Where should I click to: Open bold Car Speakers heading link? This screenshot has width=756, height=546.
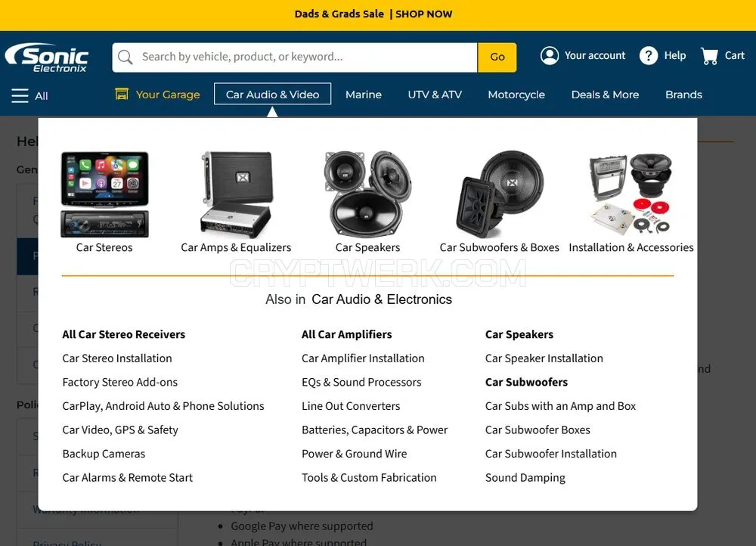519,334
